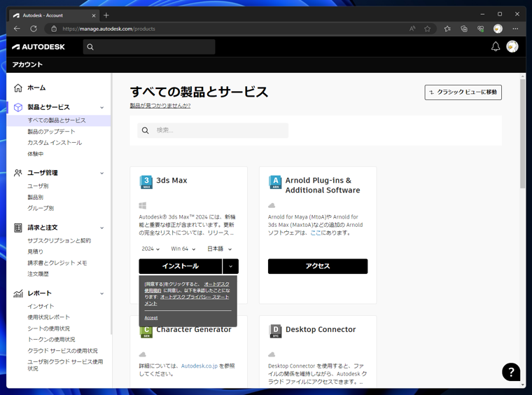The width and height of the screenshot is (532, 395).
Task: Open the 2024 version dropdown
Action: (x=150, y=249)
